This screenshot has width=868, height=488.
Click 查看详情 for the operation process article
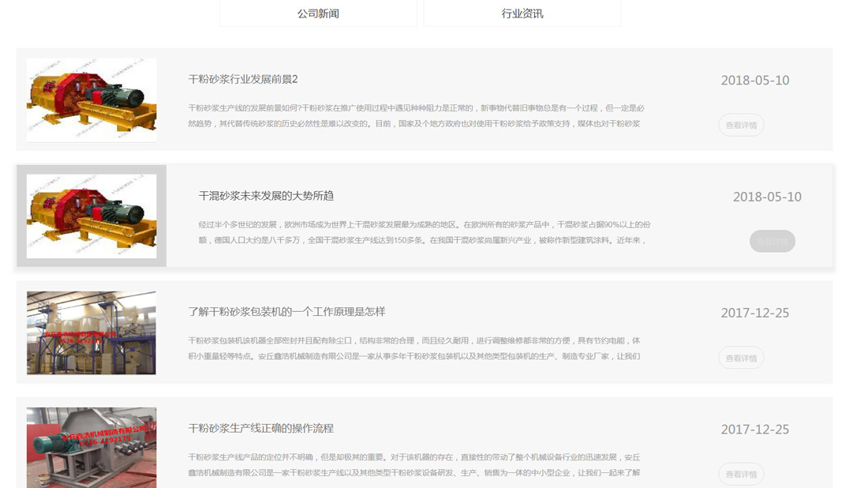(740, 474)
